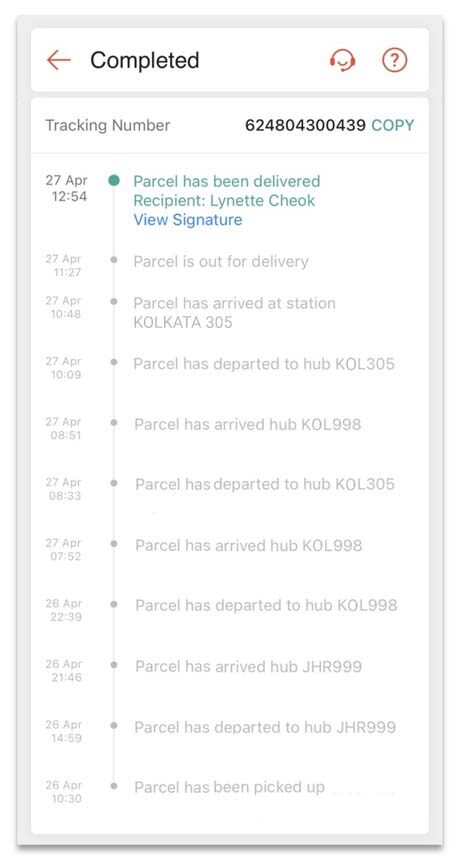Select the recipient Lynette Cheok text
The height and width of the screenshot is (859, 468).
coord(224,201)
